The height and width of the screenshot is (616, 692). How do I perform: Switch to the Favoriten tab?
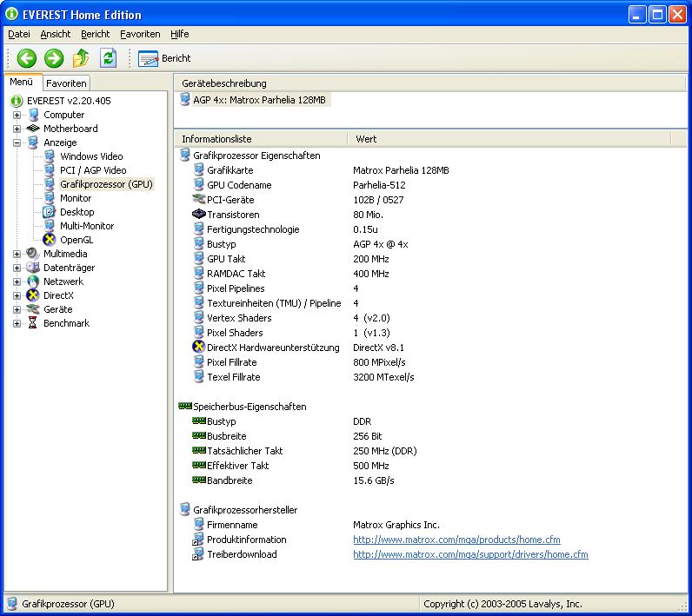pos(66,83)
